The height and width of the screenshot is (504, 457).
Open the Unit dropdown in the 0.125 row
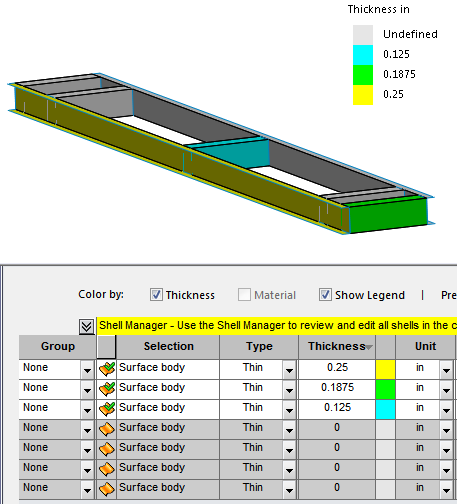446,410
